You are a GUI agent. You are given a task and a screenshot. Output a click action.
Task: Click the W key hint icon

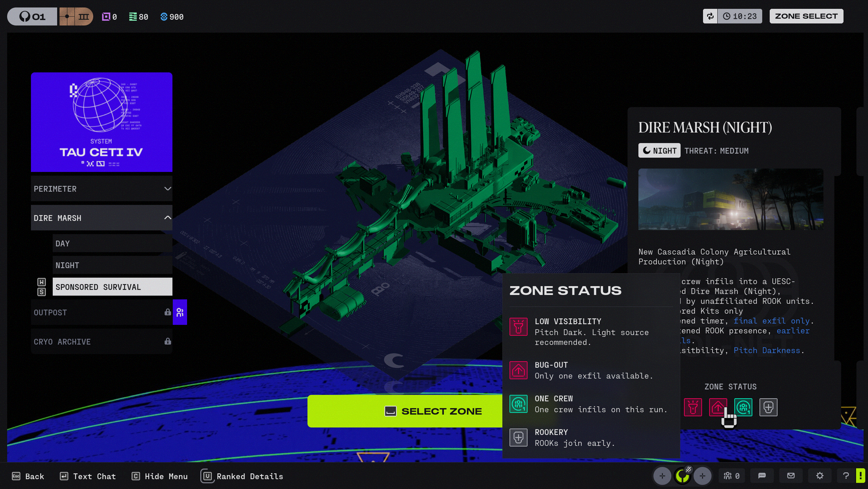point(41,282)
